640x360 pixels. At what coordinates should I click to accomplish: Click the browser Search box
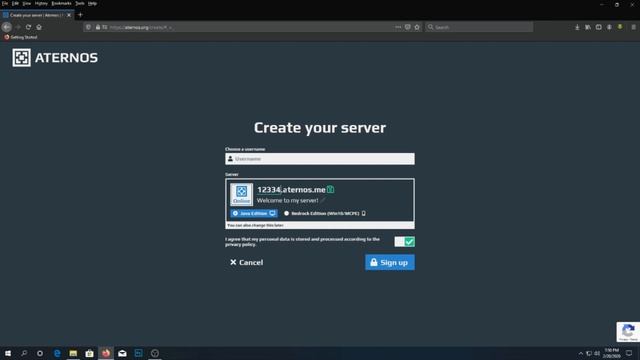click(x=479, y=27)
